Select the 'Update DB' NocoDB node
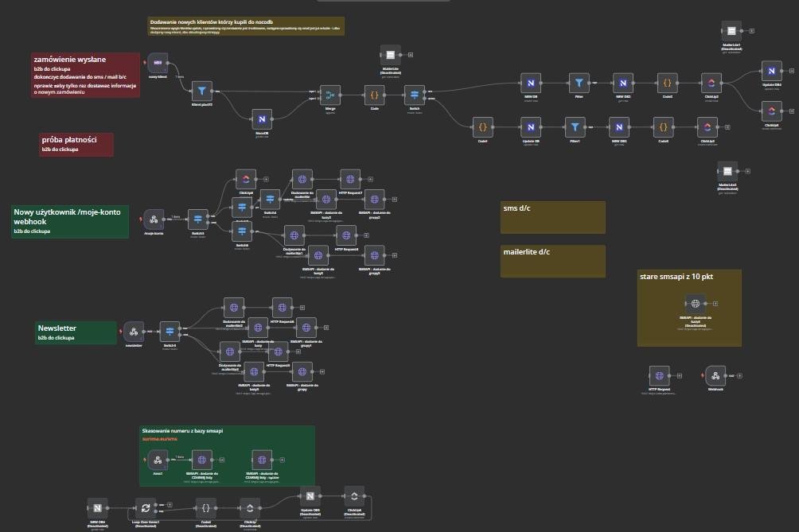The width and height of the screenshot is (799, 532). (531, 127)
